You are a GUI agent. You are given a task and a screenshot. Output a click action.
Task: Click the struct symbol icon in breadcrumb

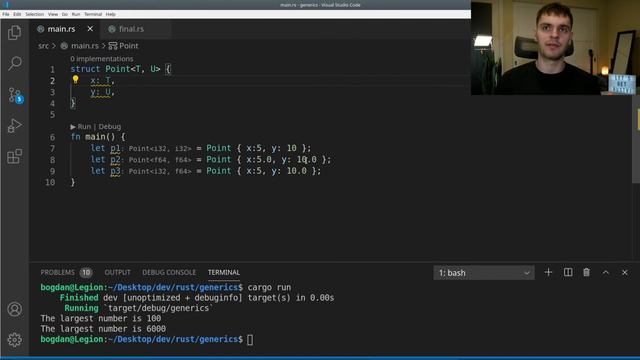tap(113, 46)
